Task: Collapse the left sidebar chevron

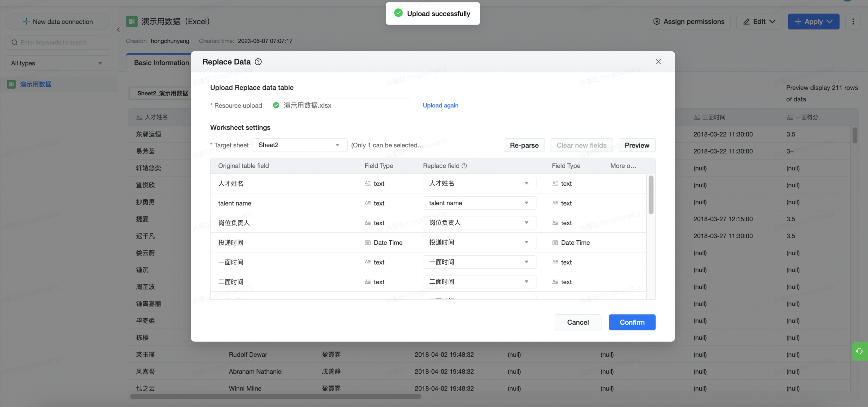Action: [118, 30]
